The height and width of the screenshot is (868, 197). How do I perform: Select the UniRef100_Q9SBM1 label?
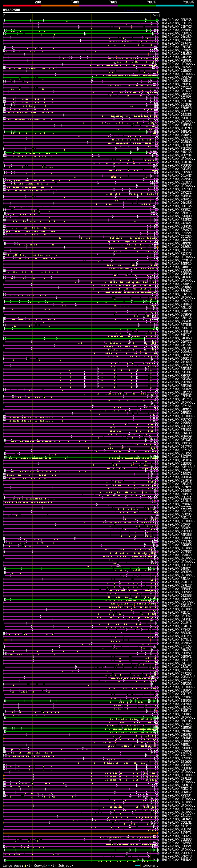[177, 40]
